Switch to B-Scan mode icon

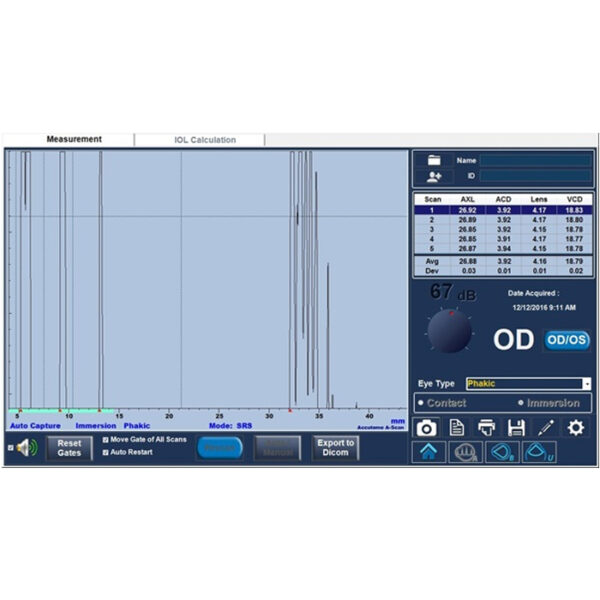502,453
